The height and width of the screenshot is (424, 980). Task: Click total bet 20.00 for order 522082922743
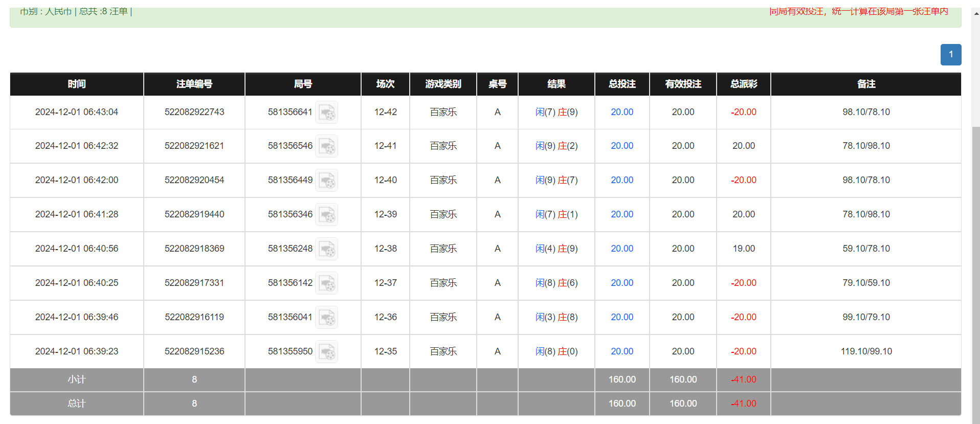pyautogui.click(x=621, y=112)
